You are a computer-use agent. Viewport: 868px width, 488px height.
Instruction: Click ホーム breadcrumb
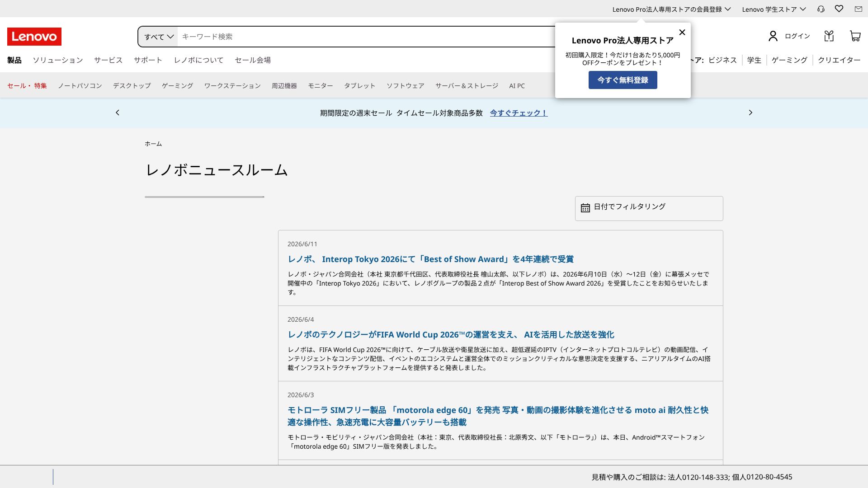(x=153, y=144)
